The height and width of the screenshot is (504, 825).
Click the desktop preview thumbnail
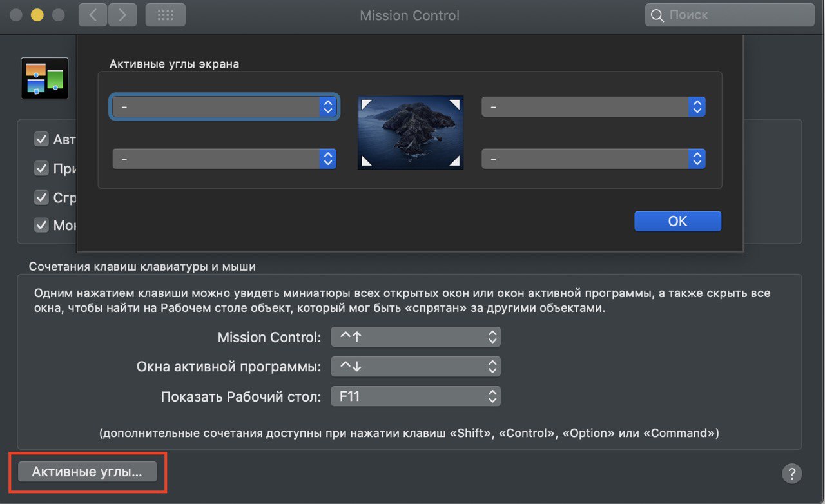tap(411, 133)
